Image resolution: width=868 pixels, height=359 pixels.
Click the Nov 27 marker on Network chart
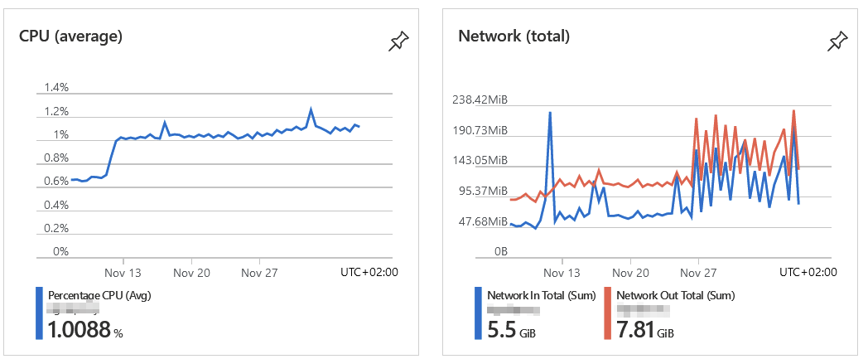point(698,273)
